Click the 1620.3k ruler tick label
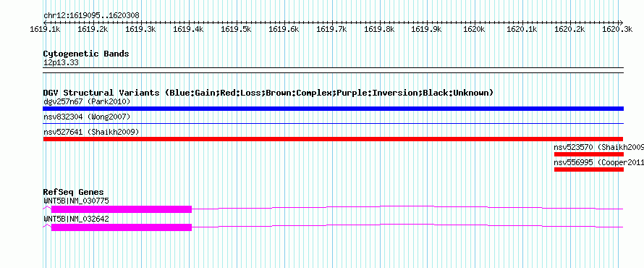644x268 pixels. tap(618, 29)
